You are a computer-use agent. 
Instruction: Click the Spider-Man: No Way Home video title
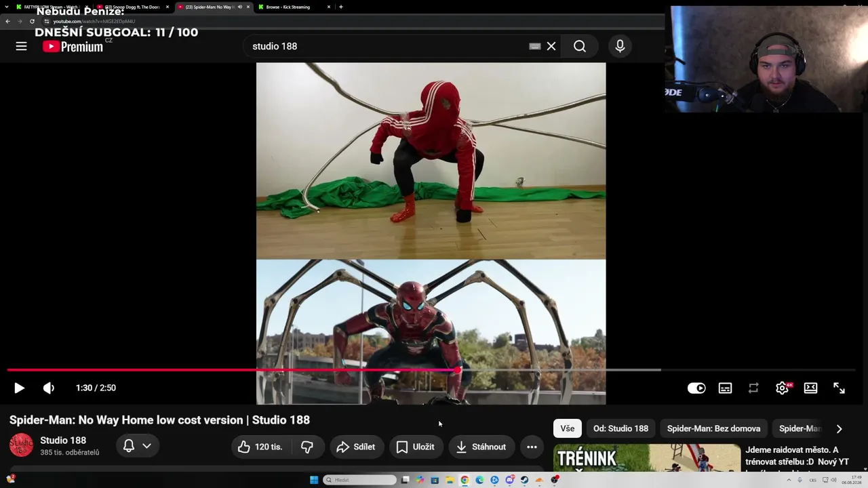159,420
